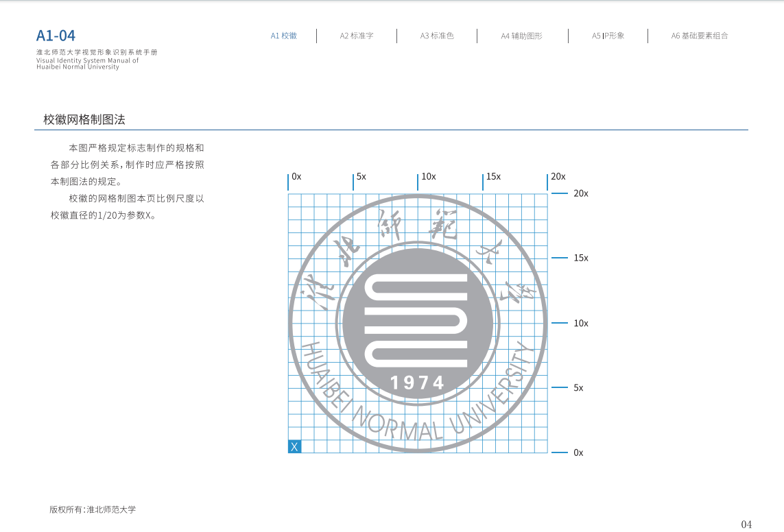Click the top ruler label 20x
This screenshot has width=784, height=532.
click(x=558, y=176)
